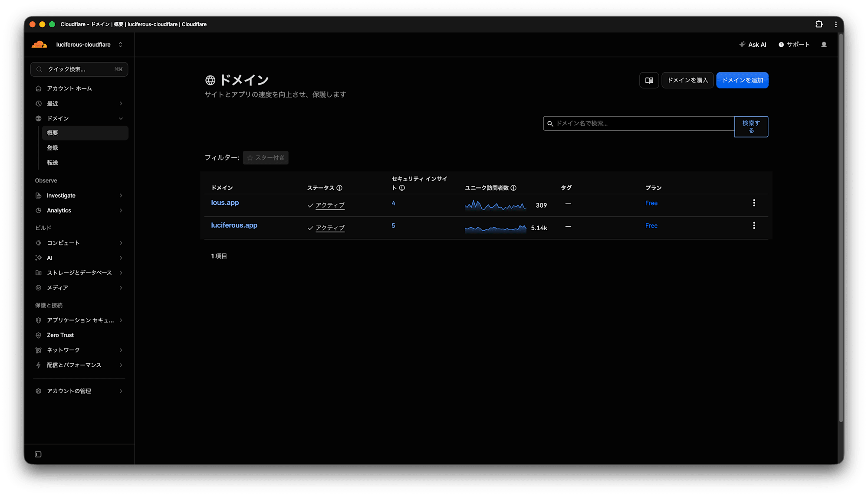Viewport: 868px width, 496px height.
Task: Click the Free plan link for lous.app
Action: point(651,203)
